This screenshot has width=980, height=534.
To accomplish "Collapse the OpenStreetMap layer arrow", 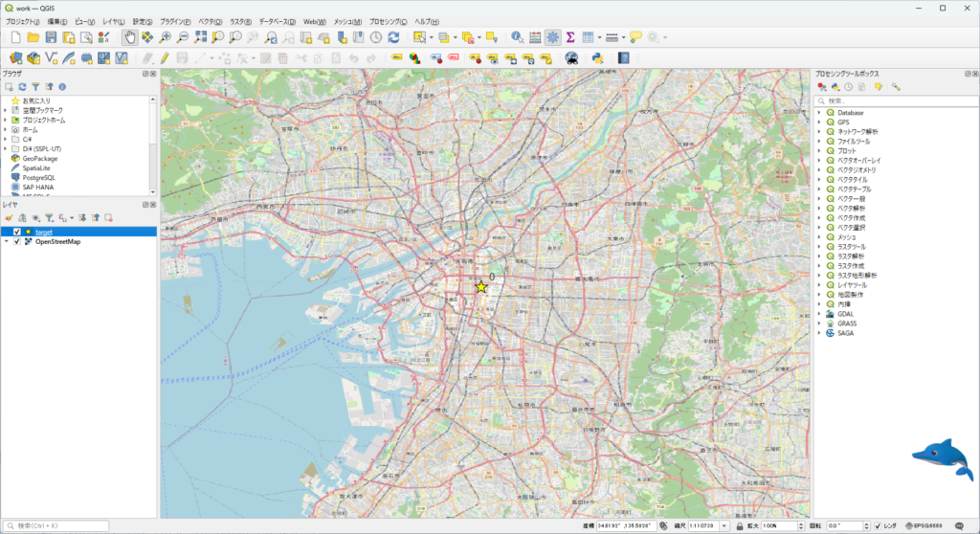I will coord(7,241).
